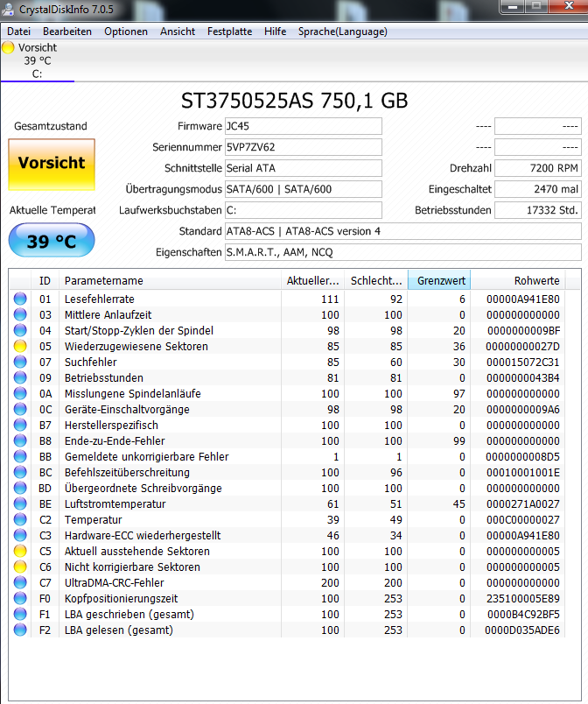Click the Schlecht... column header
Image resolution: width=588 pixels, height=704 pixels.
376,280
